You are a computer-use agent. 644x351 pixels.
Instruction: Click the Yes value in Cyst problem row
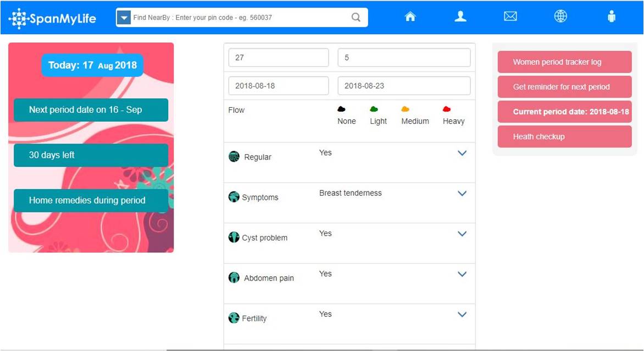pyautogui.click(x=325, y=233)
